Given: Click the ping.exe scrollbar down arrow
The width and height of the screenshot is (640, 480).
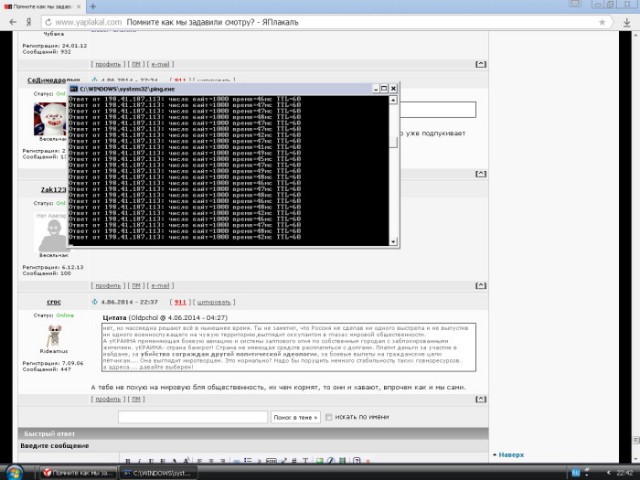Looking at the screenshot, I should click(x=393, y=242).
